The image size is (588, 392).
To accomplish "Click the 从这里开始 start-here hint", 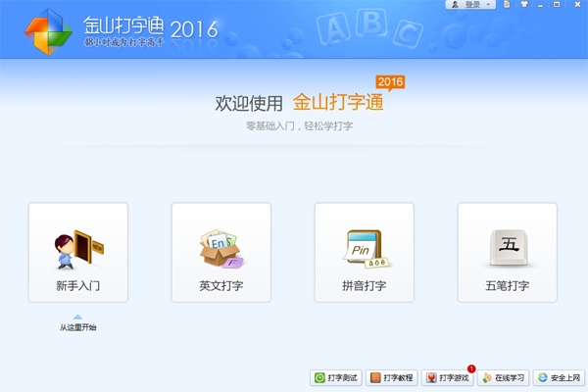I will (77, 326).
